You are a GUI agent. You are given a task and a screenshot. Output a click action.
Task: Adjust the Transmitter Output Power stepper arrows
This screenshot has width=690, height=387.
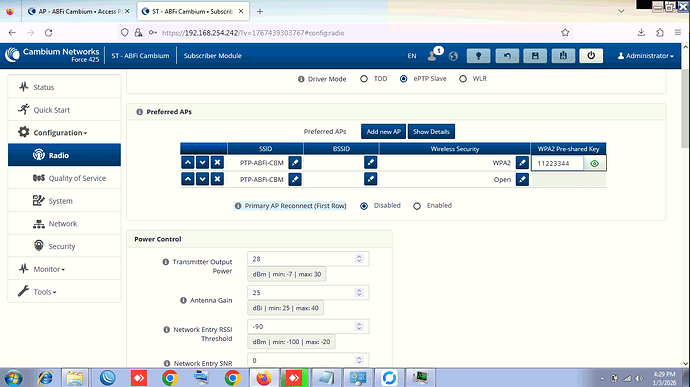(359, 259)
